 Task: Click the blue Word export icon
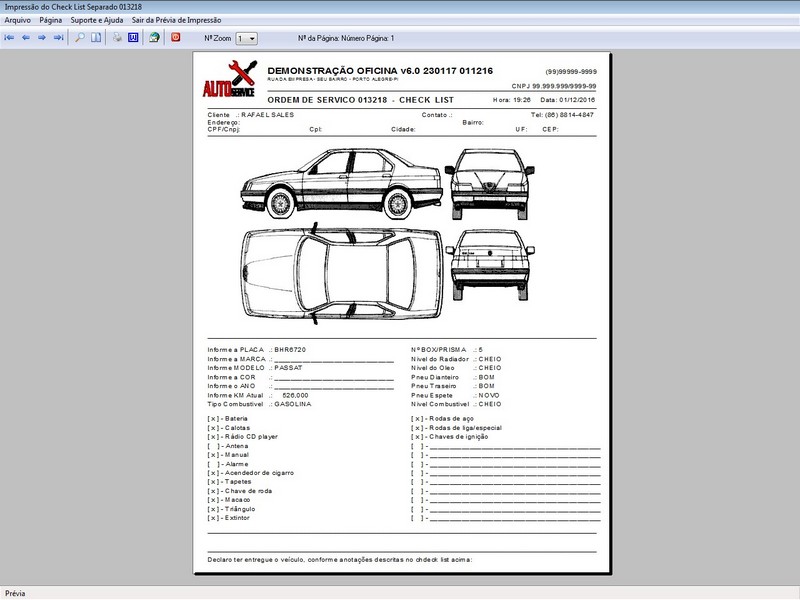(x=133, y=37)
